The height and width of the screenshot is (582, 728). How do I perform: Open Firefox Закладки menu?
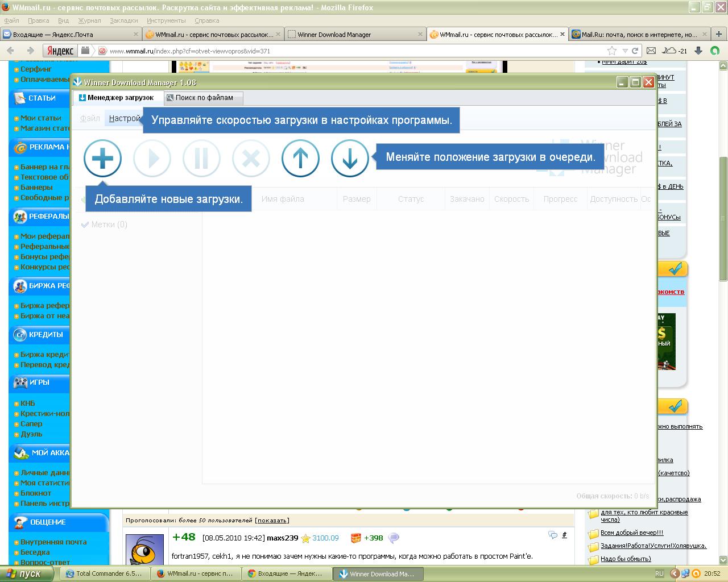pos(123,20)
